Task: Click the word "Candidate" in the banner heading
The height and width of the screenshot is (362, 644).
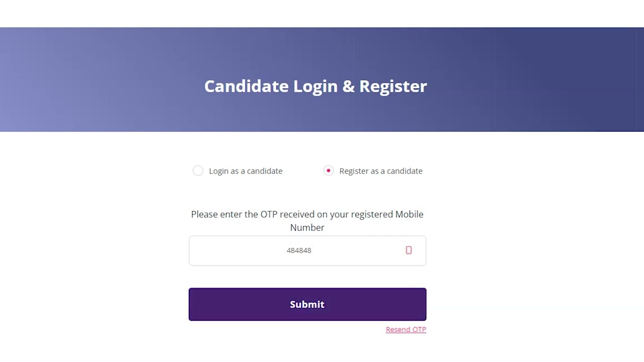Action: (x=246, y=86)
